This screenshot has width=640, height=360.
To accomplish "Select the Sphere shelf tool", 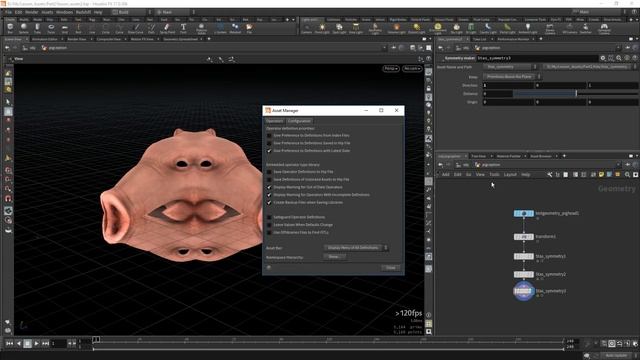I will tap(24, 28).
